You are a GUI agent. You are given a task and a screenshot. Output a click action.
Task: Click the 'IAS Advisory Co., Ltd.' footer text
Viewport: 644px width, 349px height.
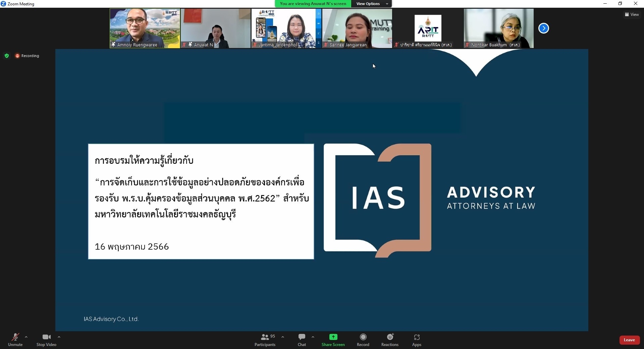coord(111,319)
